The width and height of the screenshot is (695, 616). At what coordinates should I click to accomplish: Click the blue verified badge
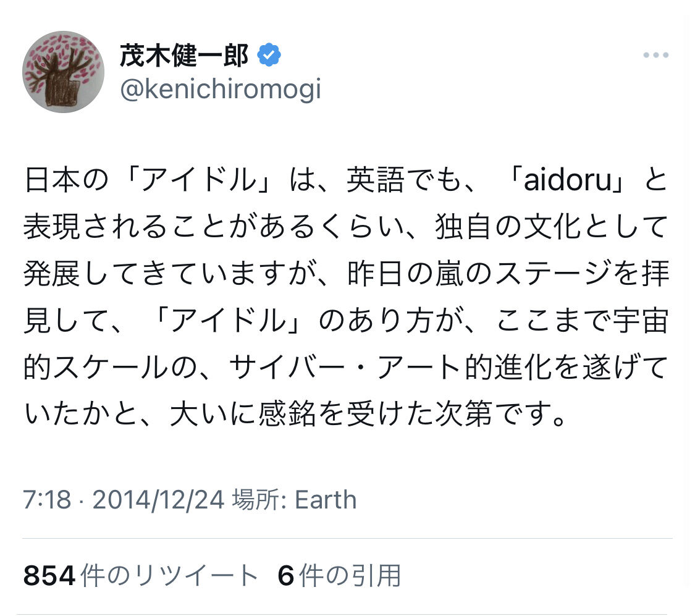[x=269, y=56]
